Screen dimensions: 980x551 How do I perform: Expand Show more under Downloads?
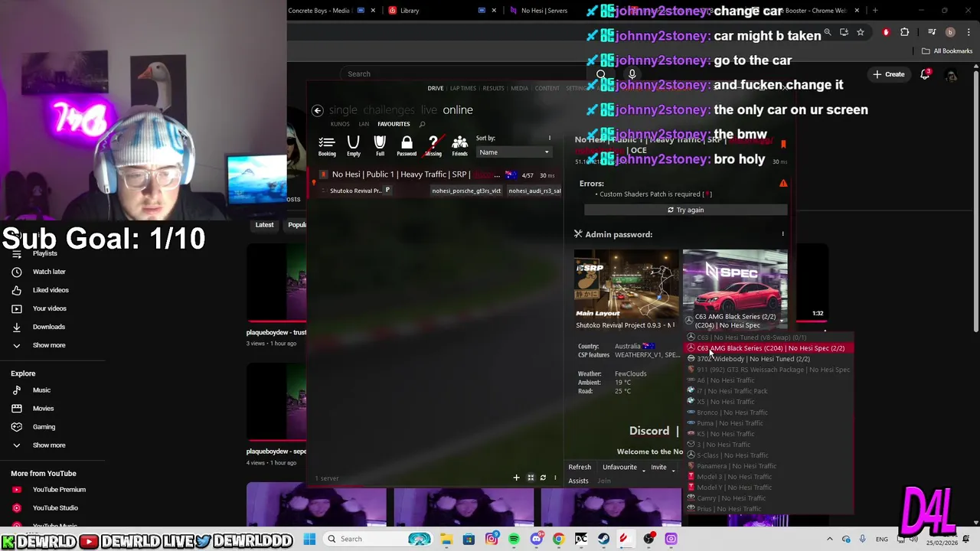(x=49, y=345)
